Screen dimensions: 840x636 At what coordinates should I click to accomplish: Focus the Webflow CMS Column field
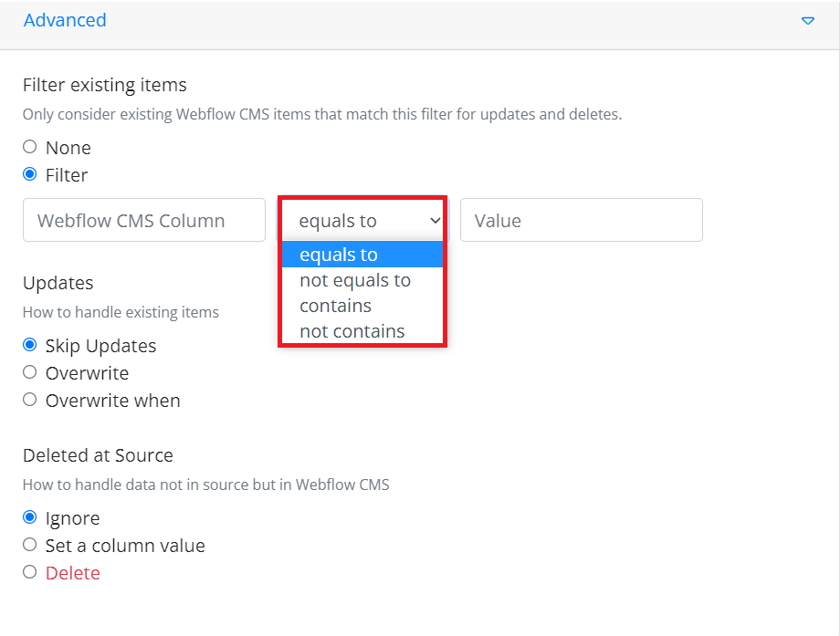pos(144,220)
